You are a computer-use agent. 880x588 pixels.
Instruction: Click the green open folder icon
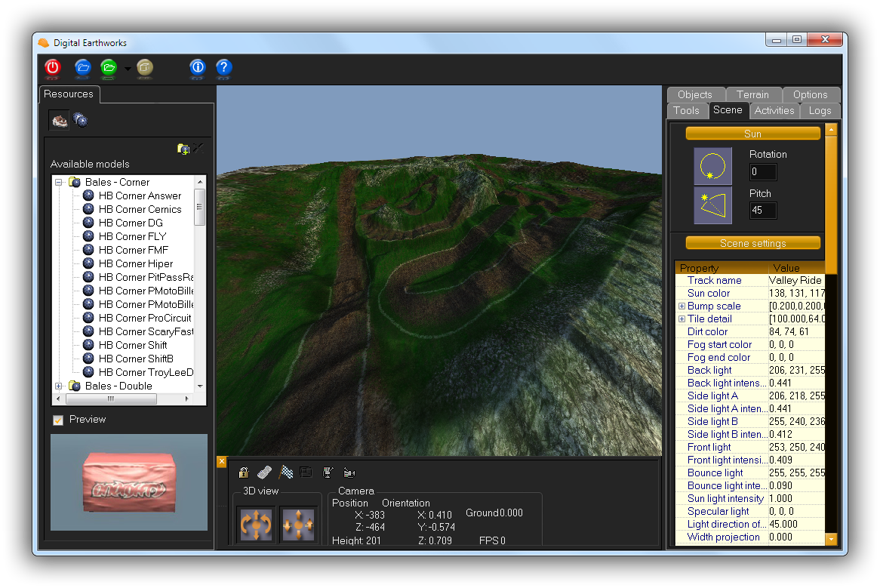109,67
